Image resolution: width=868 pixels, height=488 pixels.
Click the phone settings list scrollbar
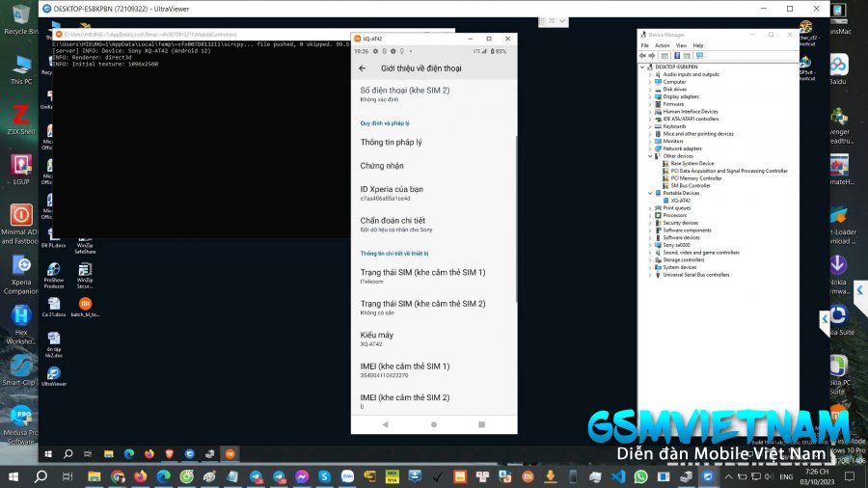coord(516,219)
